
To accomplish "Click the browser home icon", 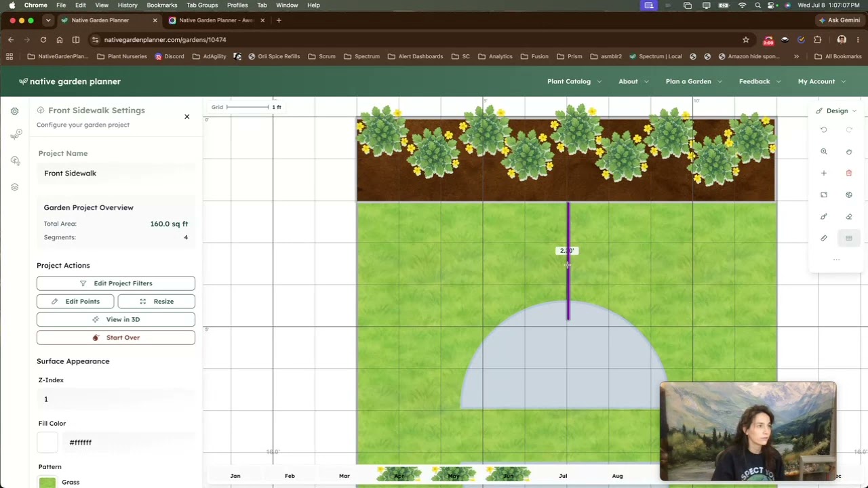I will tap(60, 40).
